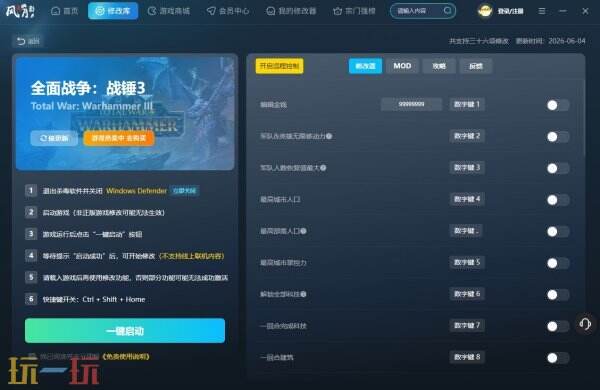600x390 pixels.
Task: Toggle the switch in the 数字键 1 row
Action: (x=558, y=105)
